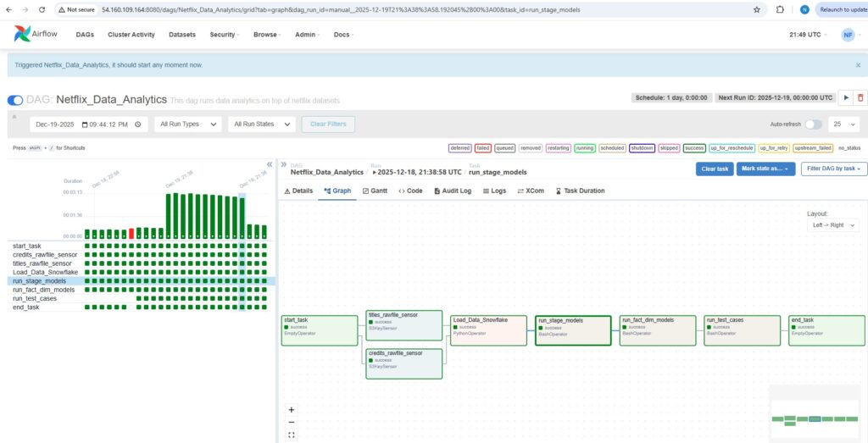868x443 pixels.
Task: Collapse the grid panel with double chevron
Action: tap(270, 164)
